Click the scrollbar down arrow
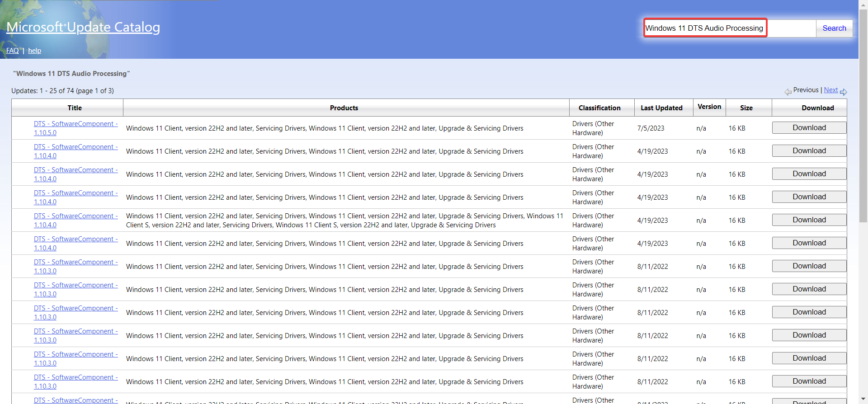The image size is (868, 404). [x=863, y=400]
